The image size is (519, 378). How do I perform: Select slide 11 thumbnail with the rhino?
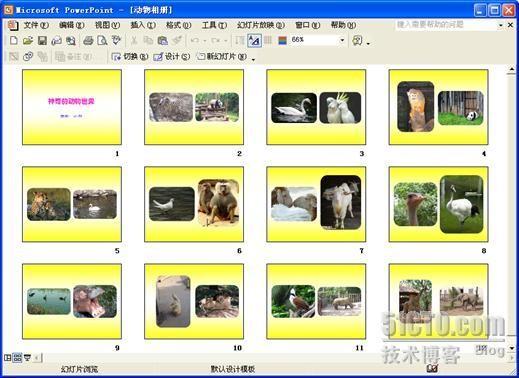[316, 302]
